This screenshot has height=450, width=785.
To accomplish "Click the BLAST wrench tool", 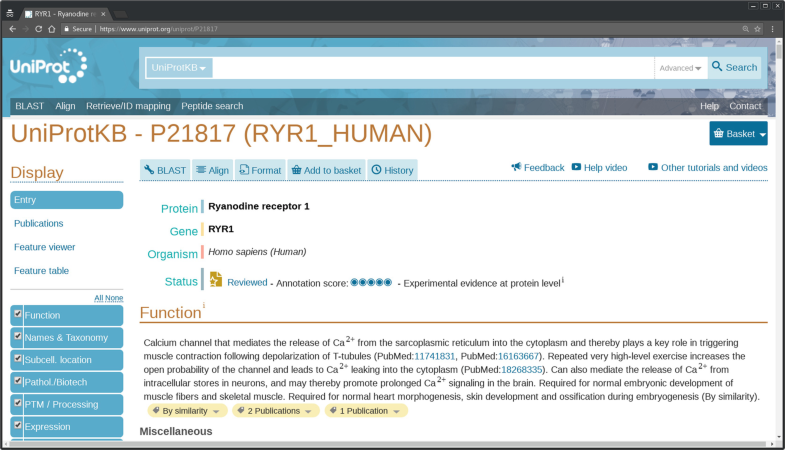I will tap(165, 170).
